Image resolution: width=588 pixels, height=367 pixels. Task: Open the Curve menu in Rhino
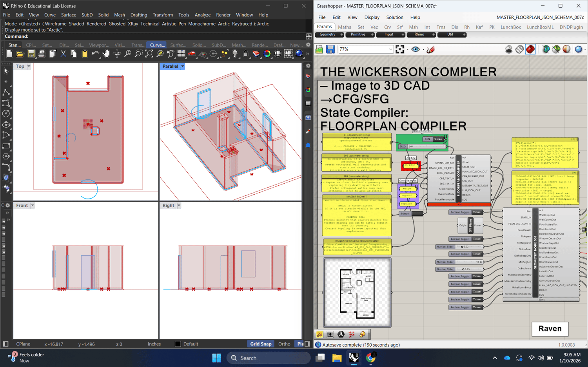click(50, 15)
